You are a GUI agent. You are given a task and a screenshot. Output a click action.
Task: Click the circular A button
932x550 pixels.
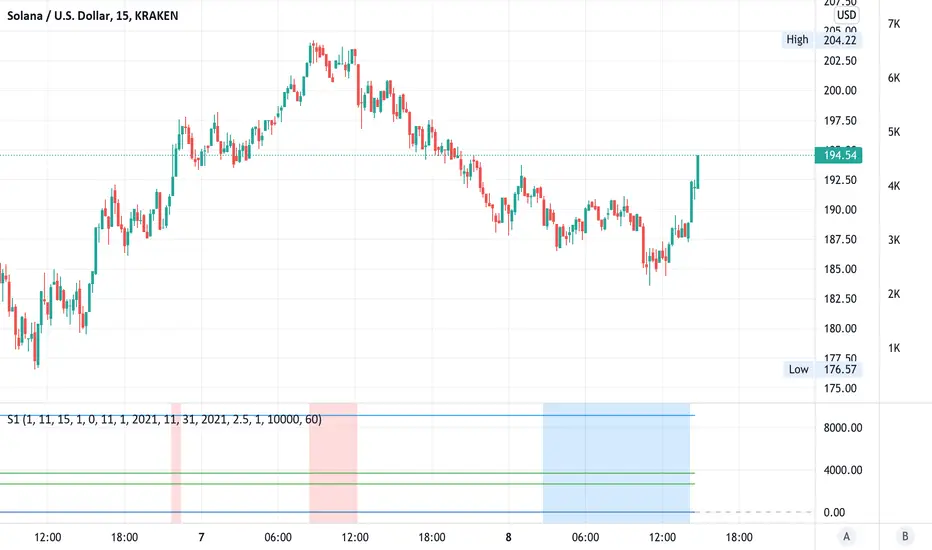click(847, 536)
